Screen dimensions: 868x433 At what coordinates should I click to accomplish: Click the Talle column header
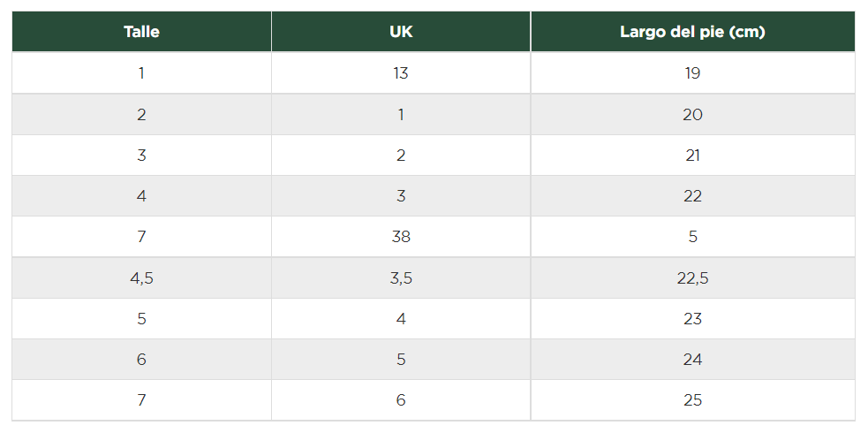pyautogui.click(x=141, y=32)
